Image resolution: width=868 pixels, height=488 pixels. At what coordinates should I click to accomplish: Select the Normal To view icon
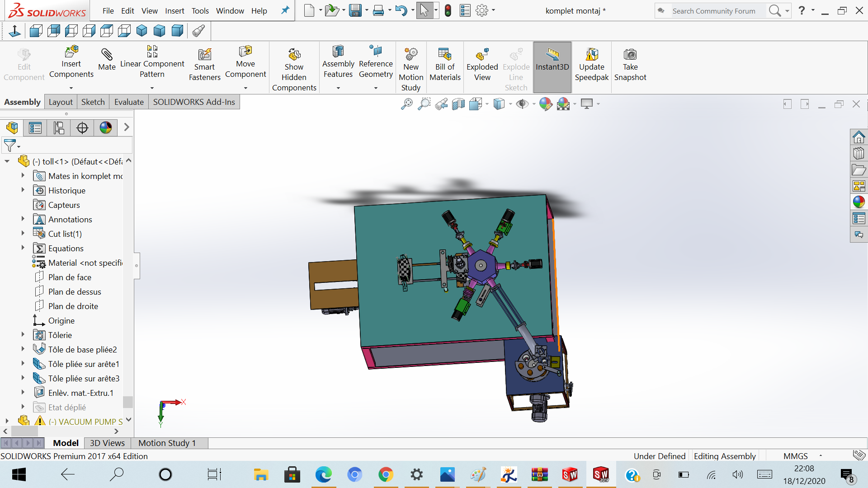[14, 31]
